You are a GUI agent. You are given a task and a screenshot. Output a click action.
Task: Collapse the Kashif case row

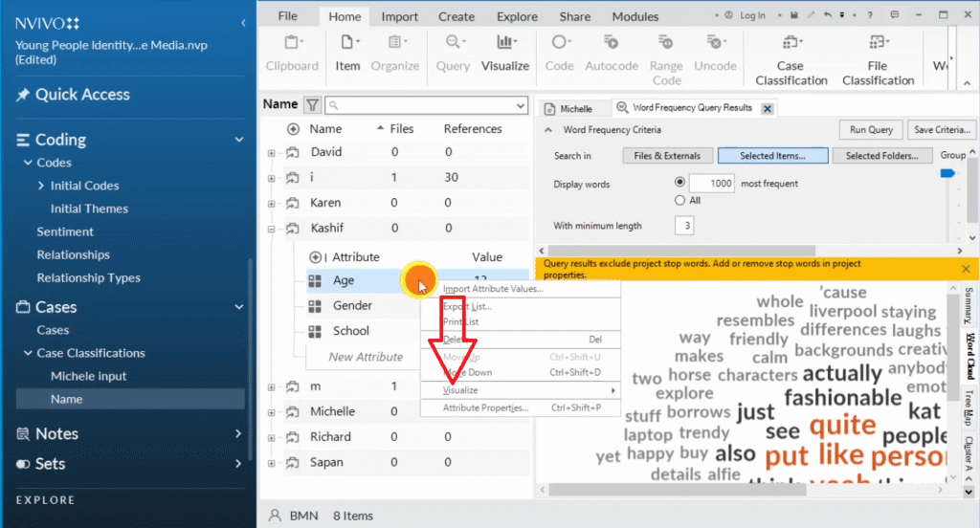pyautogui.click(x=272, y=230)
